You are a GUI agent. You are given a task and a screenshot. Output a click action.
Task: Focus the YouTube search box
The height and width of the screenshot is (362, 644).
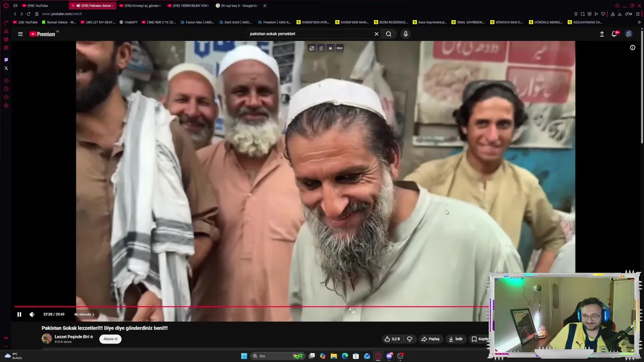(x=309, y=34)
